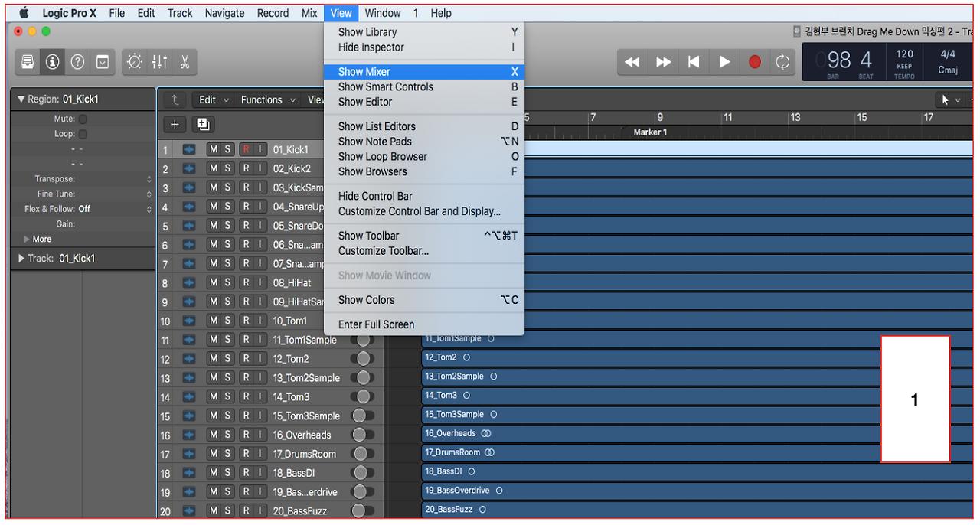
Task: Select Show Smart Controls menu item
Action: 424,86
